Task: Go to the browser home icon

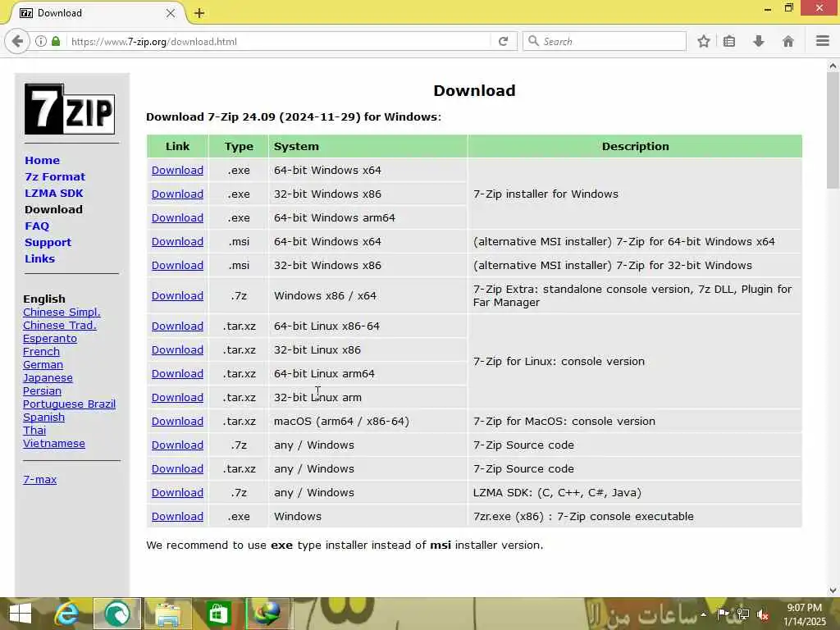Action: pyautogui.click(x=788, y=41)
